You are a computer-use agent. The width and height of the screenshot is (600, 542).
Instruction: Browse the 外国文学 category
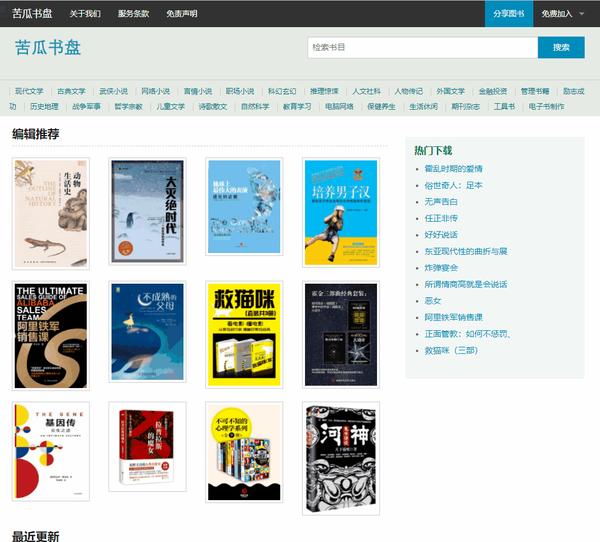click(x=450, y=91)
